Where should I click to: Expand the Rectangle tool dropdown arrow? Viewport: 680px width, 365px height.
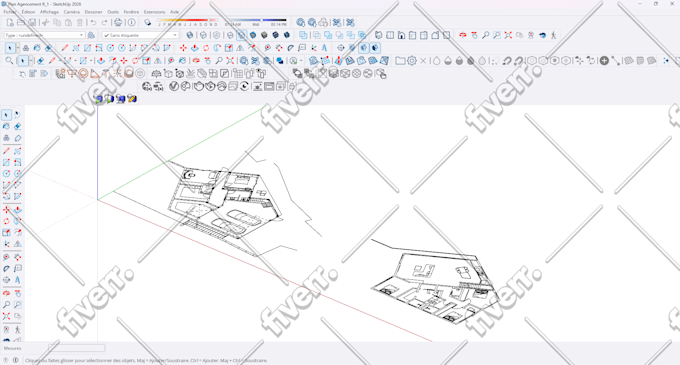click(x=92, y=61)
